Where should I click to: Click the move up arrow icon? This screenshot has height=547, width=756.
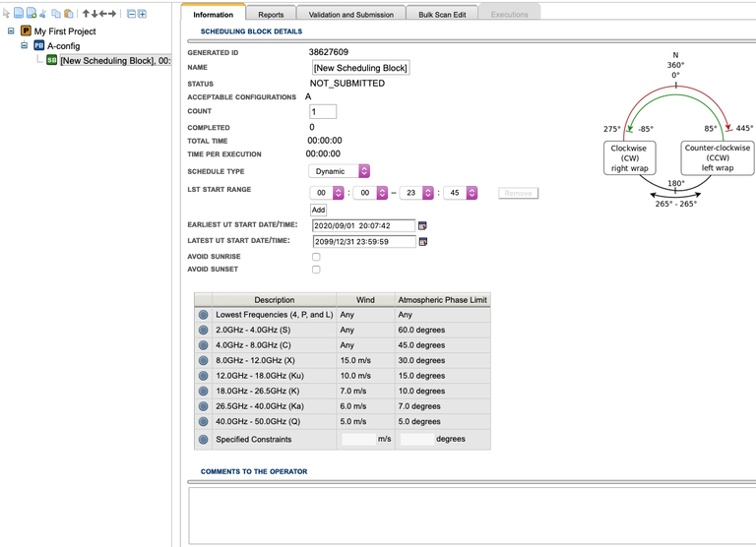coord(86,14)
